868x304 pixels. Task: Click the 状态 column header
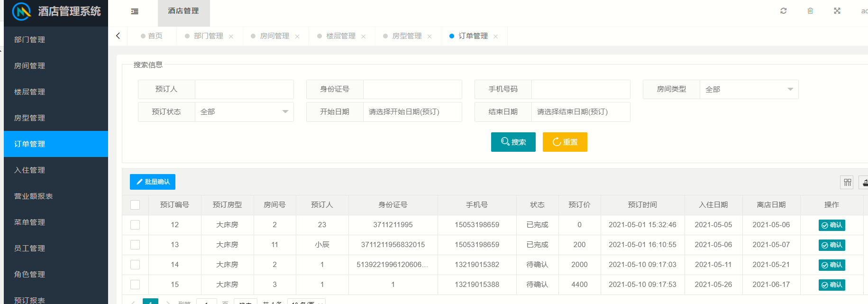tap(537, 205)
